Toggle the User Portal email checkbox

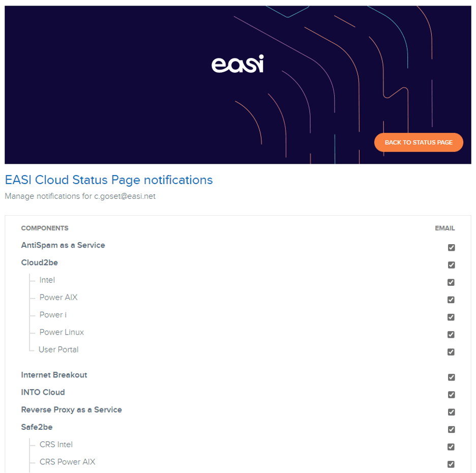451,351
